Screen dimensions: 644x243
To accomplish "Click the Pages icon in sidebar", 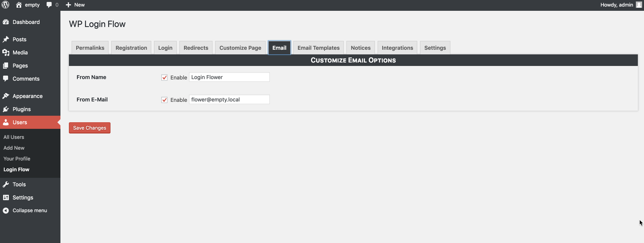I will point(6,66).
